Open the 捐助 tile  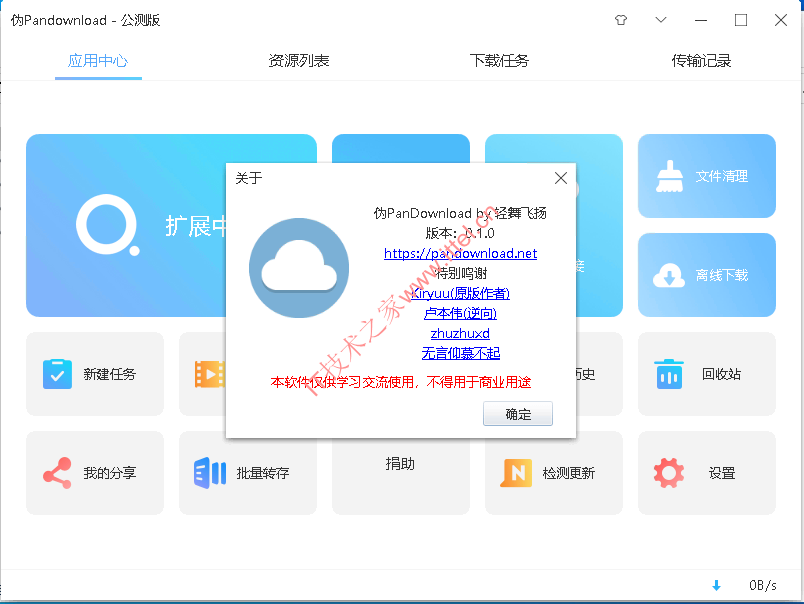coord(400,473)
